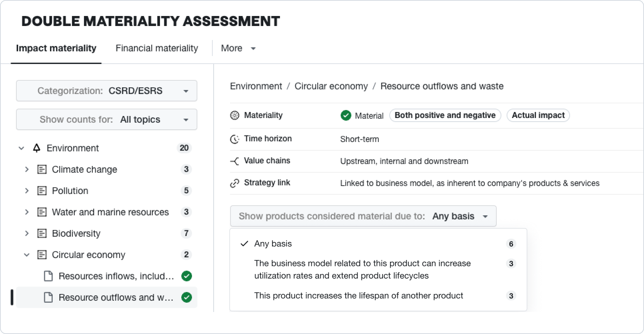Click the count badge showing 6 products
Screen dimensions: 644x334
(511, 244)
